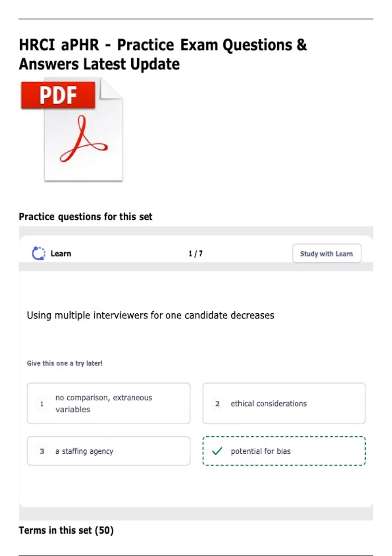Click "Give this one a try later!"
This screenshot has width=392, height=556.
65,363
